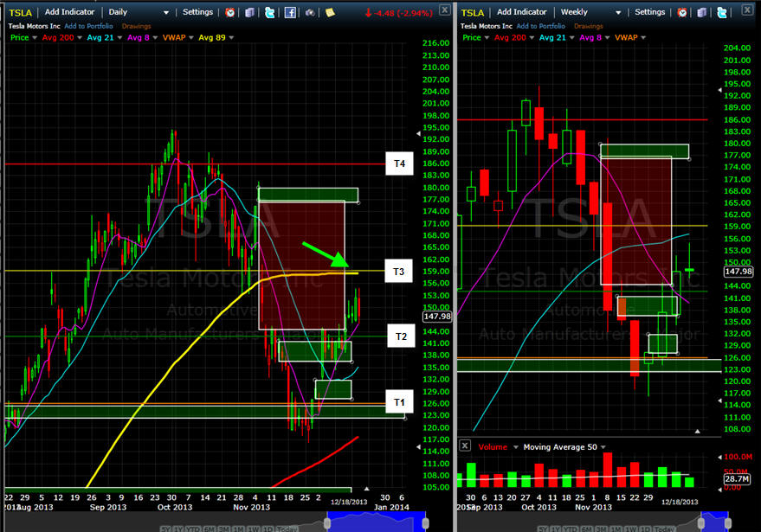Click the TSLA ticker symbol in Weekly chart

pos(473,13)
